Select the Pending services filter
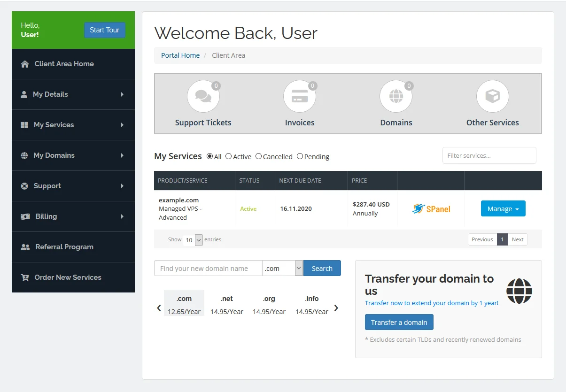Image resolution: width=566 pixels, height=392 pixels. [x=300, y=156]
